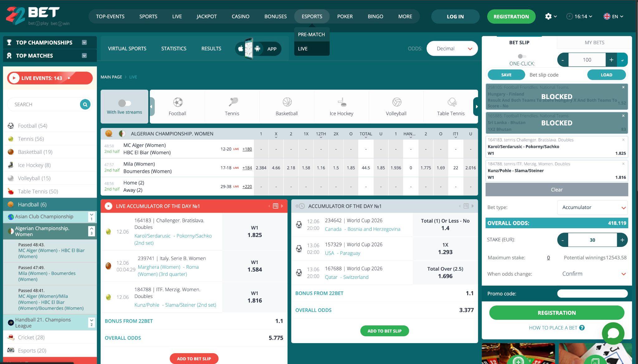The image size is (638, 364).
Task: Open the Bet type Accumulator dropdown
Action: [x=592, y=207]
